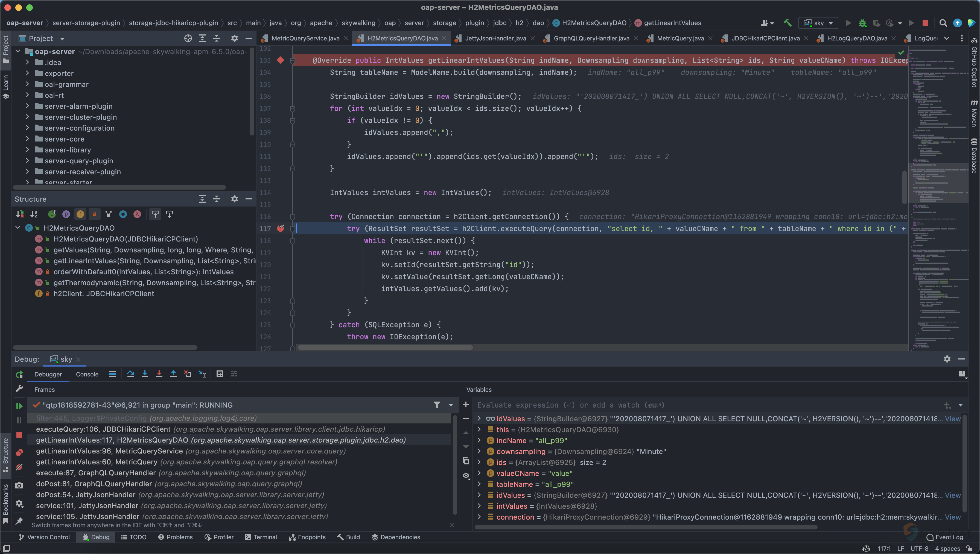This screenshot has width=980, height=554.
Task: Click the Rerun debug sky icon
Action: click(x=19, y=375)
